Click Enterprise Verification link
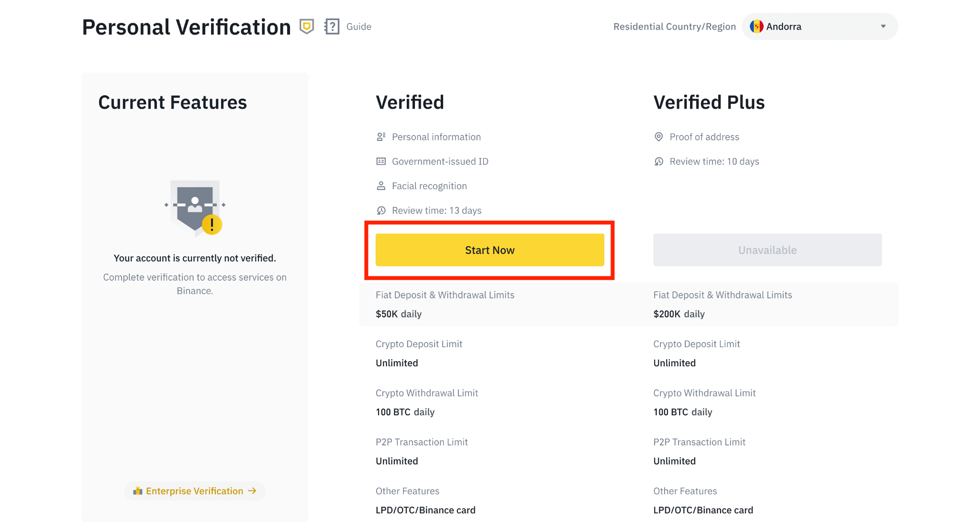Image resolution: width=980 pixels, height=522 pixels. 194,490
